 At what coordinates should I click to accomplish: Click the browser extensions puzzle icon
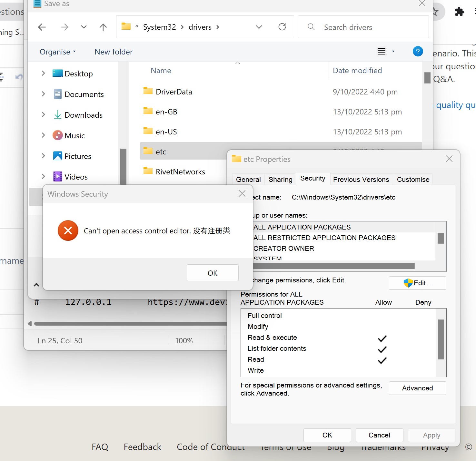click(459, 12)
